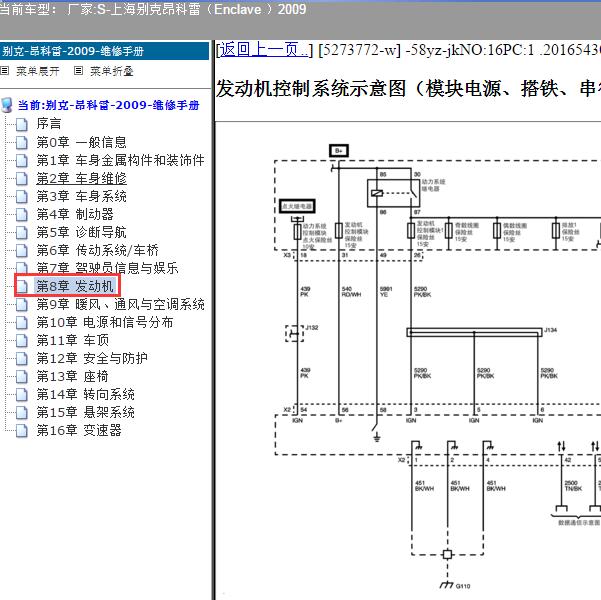Collapse all menus with 菜单折叠
The height and width of the screenshot is (600, 601).
click(x=112, y=71)
